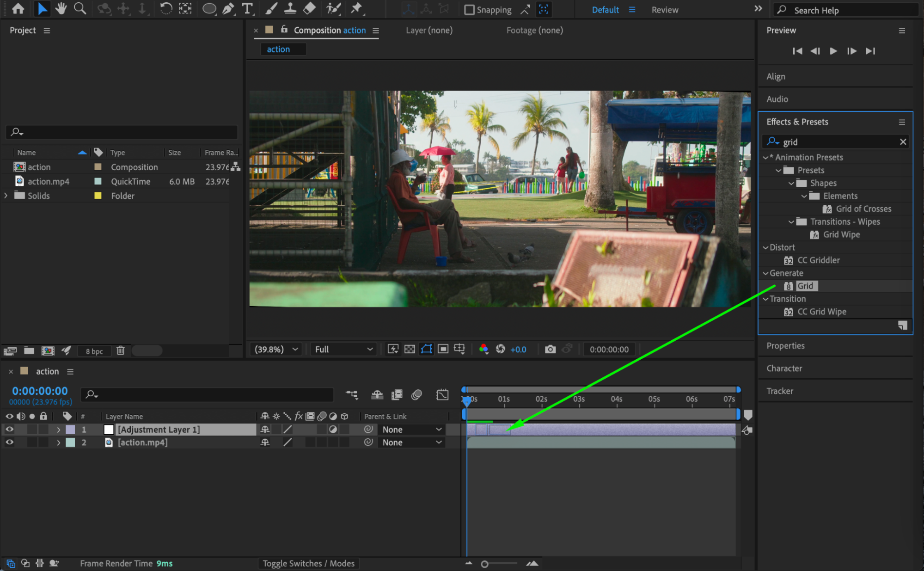Click the 0:00:00:00 timeline current time display
This screenshot has width=924, height=571.
point(40,391)
